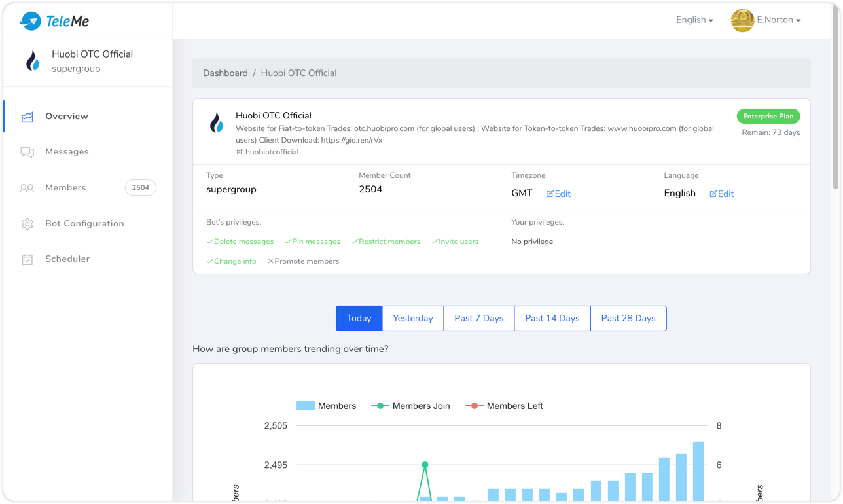Screen dimensions: 843x504
Task: Click the Dashboard breadcrumb link
Action: 225,73
